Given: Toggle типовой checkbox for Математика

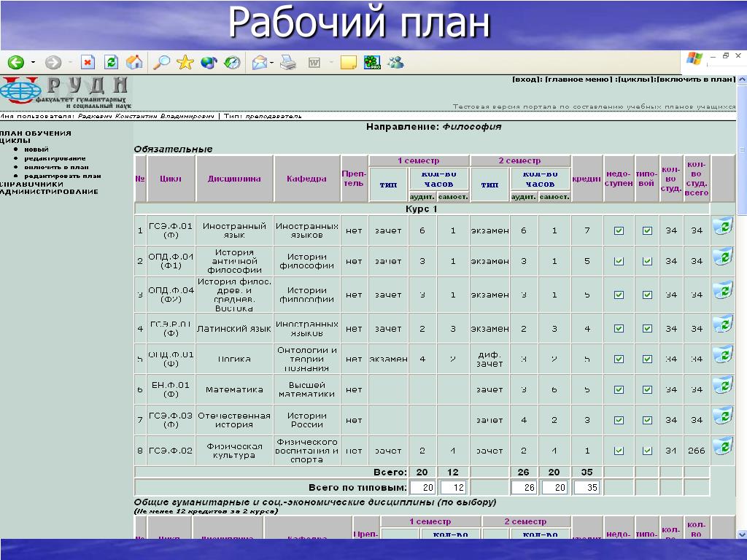Looking at the screenshot, I should [647, 389].
